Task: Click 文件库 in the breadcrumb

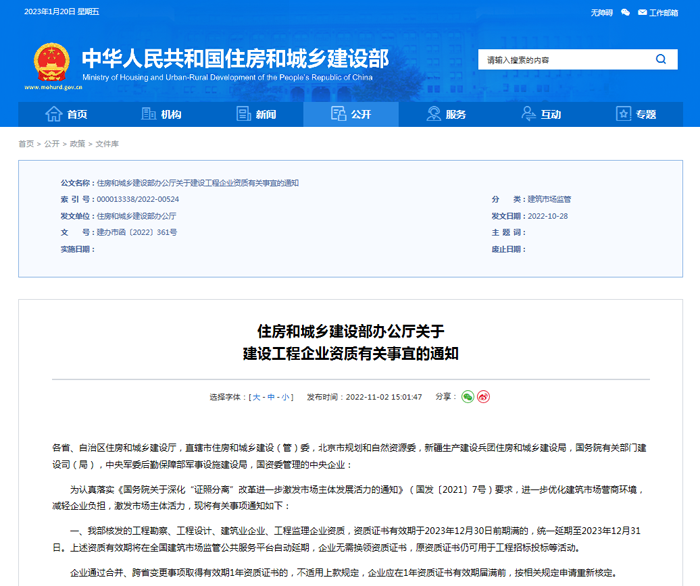Action: click(107, 144)
